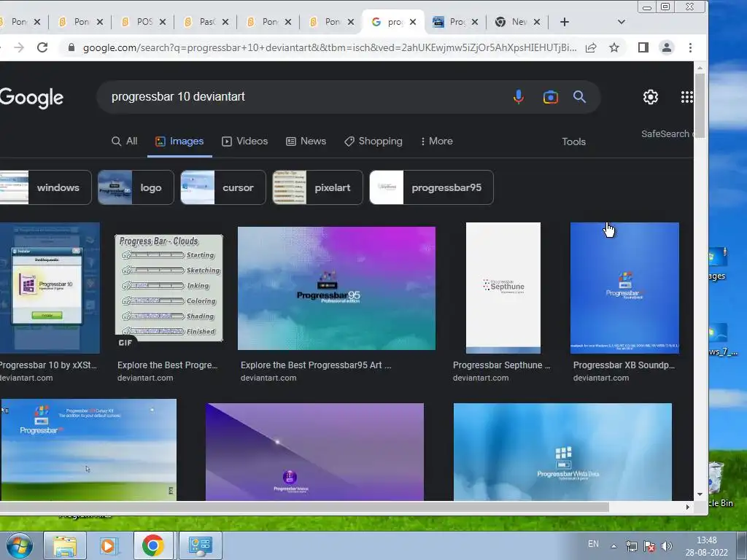Image resolution: width=747 pixels, height=560 pixels.
Task: Close the active Google search tab
Action: tap(413, 22)
